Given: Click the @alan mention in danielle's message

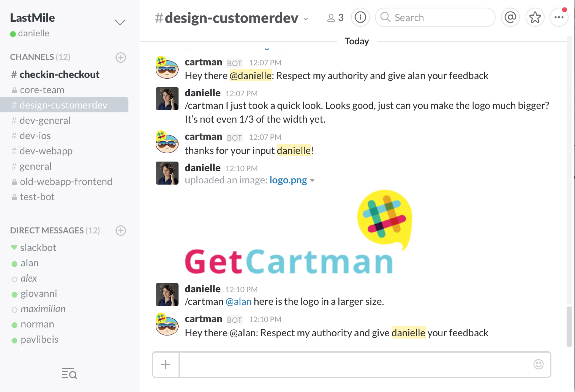Looking at the screenshot, I should click(x=238, y=301).
